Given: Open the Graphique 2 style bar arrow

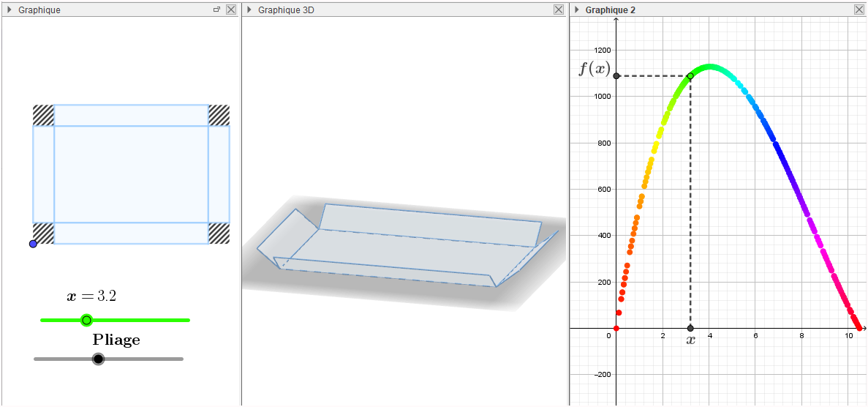Looking at the screenshot, I should coord(577,10).
